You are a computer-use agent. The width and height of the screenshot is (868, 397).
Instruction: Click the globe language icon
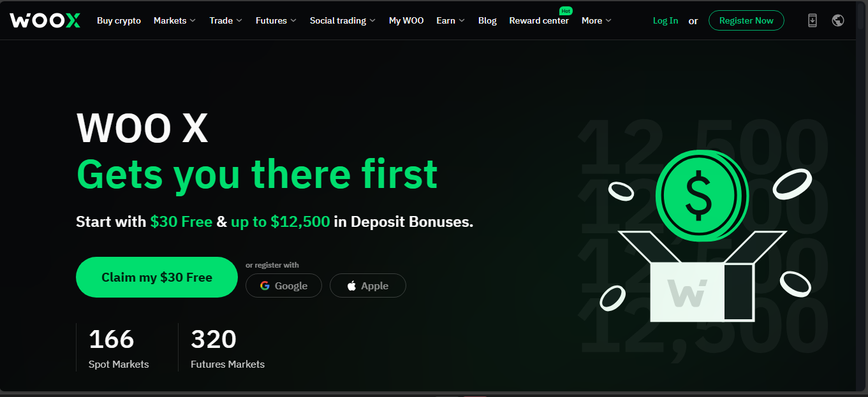click(x=838, y=20)
